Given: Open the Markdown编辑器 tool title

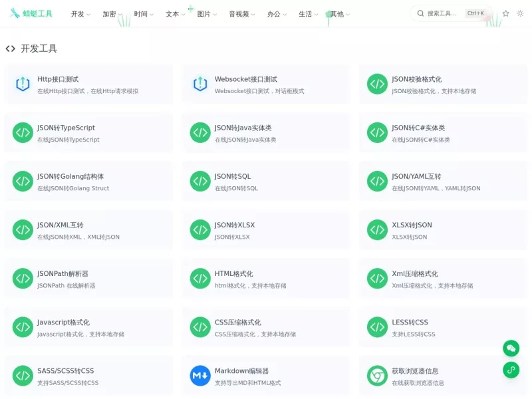Looking at the screenshot, I should pos(241,371).
